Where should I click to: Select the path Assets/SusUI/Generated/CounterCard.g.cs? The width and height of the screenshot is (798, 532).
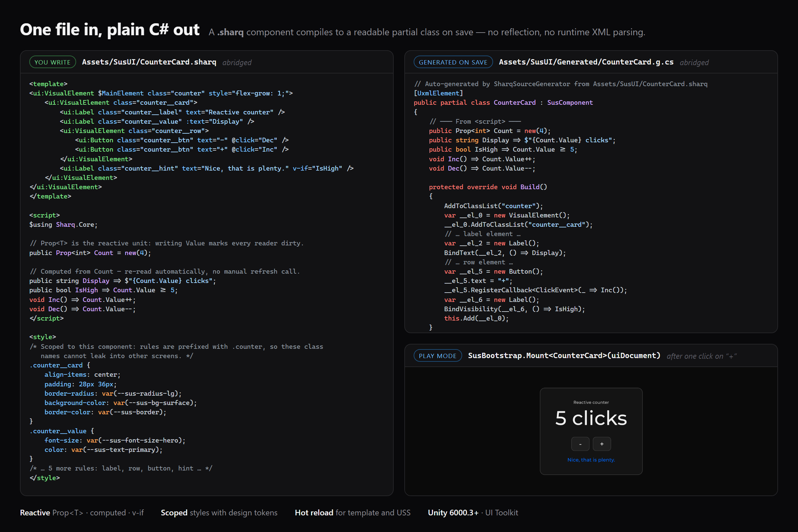586,62
